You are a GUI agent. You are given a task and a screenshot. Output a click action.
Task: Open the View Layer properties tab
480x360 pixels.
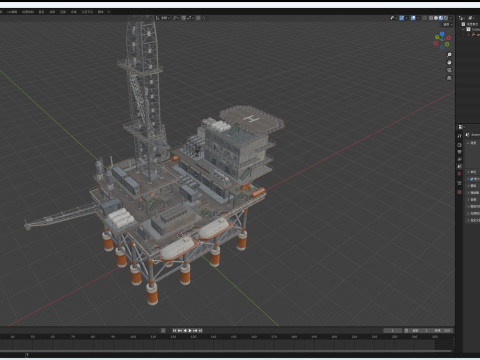tap(459, 159)
